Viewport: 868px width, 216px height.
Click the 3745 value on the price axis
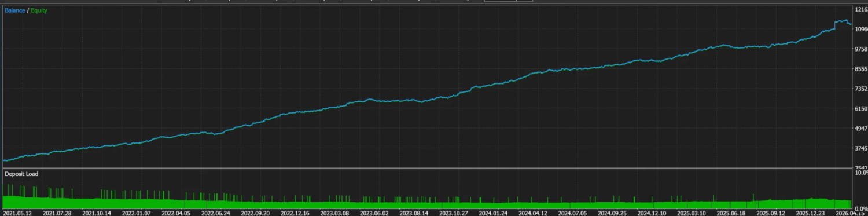pos(860,148)
